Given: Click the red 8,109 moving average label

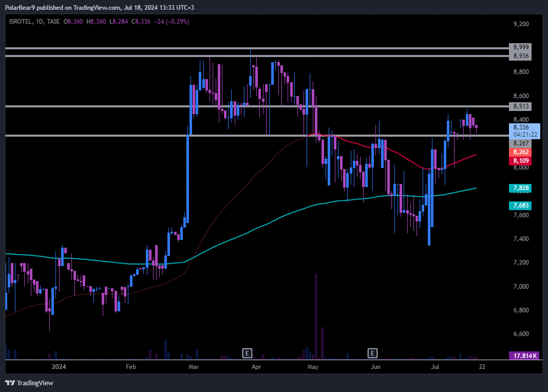Looking at the screenshot, I should pos(520,161).
